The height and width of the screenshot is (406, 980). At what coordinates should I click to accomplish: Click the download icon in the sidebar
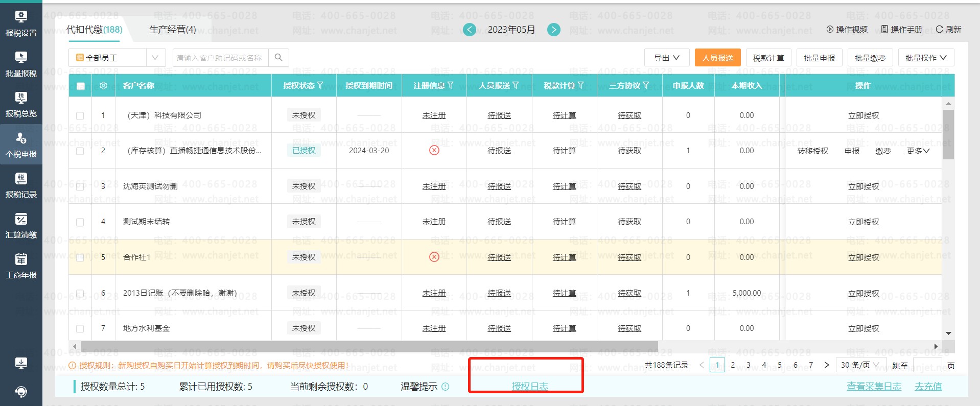pyautogui.click(x=21, y=363)
